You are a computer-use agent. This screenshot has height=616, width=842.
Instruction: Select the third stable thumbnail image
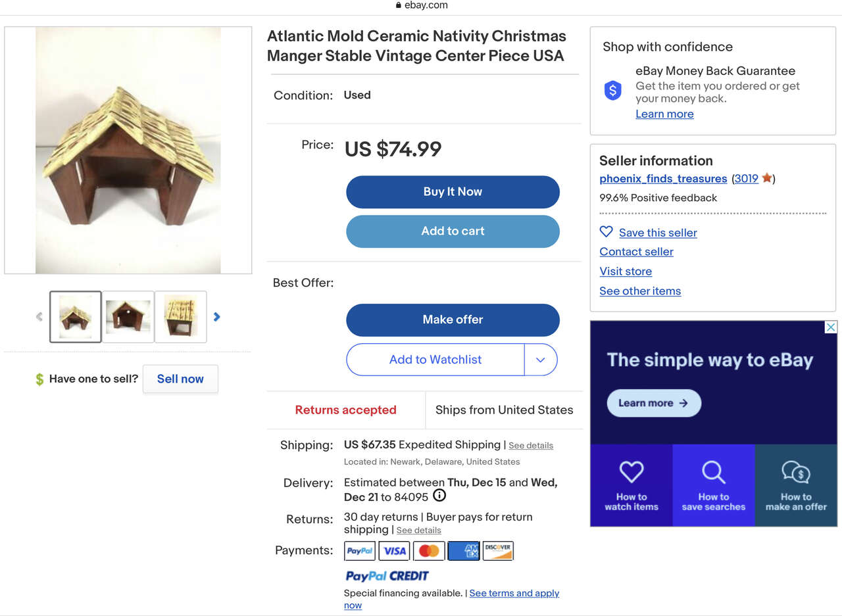coord(181,317)
